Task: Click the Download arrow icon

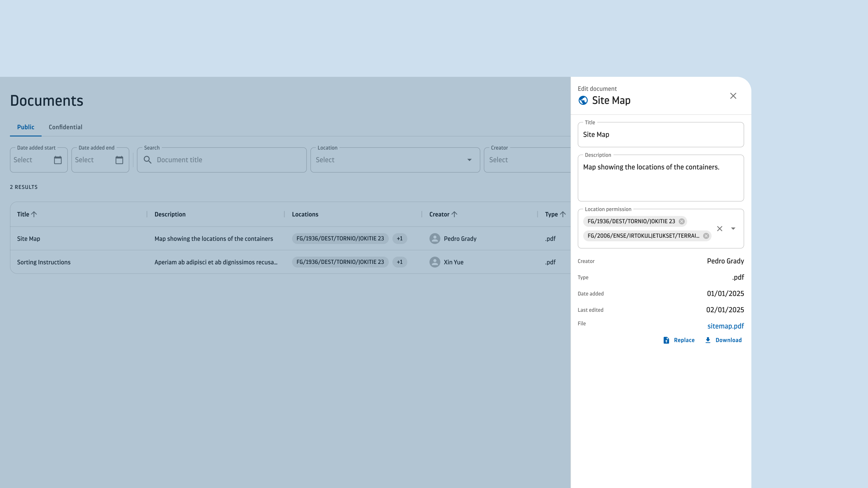Action: click(x=708, y=340)
